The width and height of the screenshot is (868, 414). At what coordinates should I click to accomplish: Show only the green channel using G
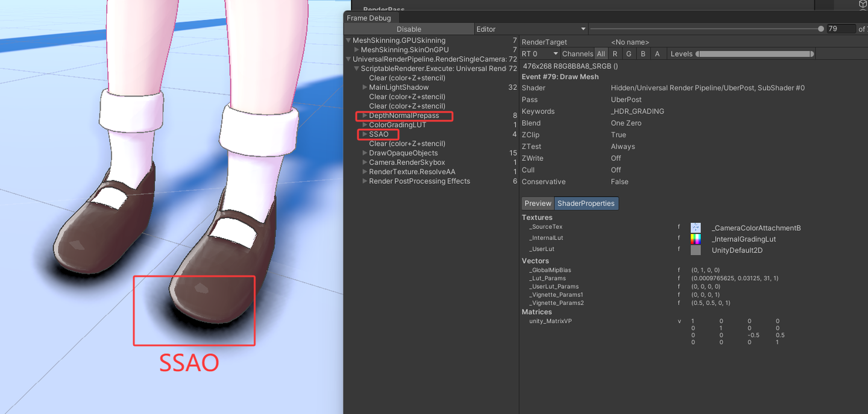click(x=629, y=53)
